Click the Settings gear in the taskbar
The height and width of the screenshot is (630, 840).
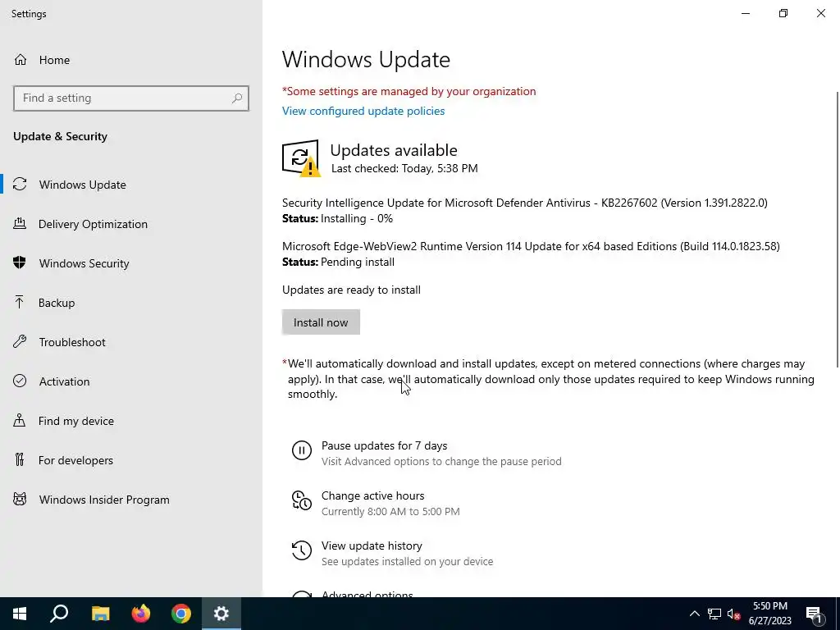coord(221,614)
